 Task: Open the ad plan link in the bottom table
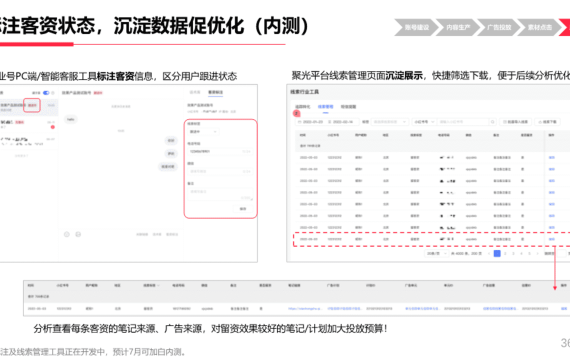344,309
